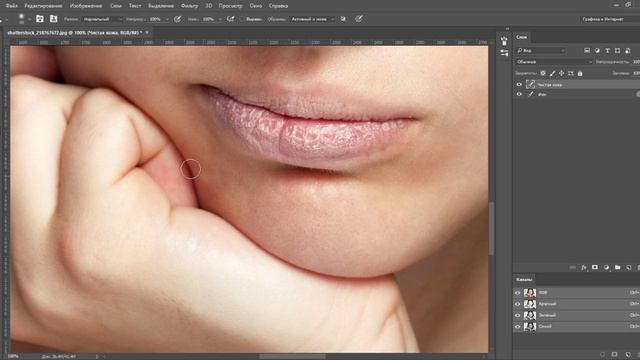
Task: Open the layer blend mode Обычные dropdown
Action: pos(554,62)
